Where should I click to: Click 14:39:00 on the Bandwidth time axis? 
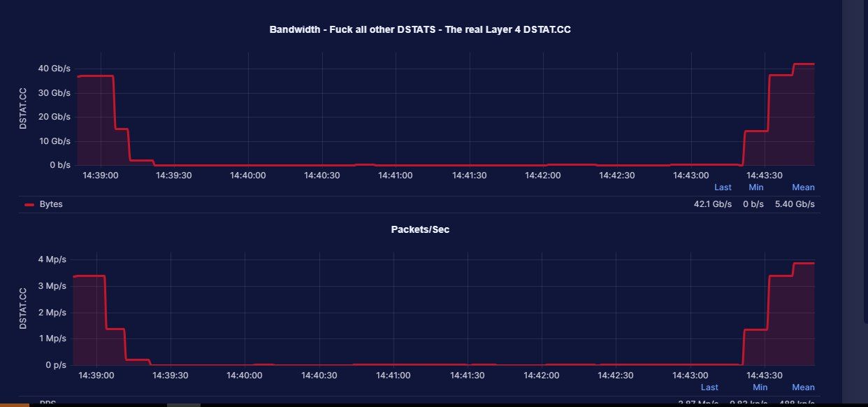tap(101, 176)
